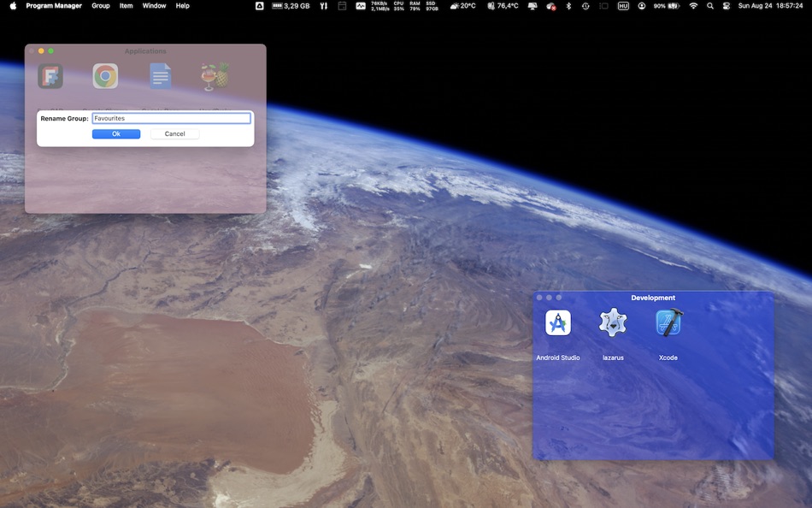Open the activity graph monitor icon

(361, 6)
